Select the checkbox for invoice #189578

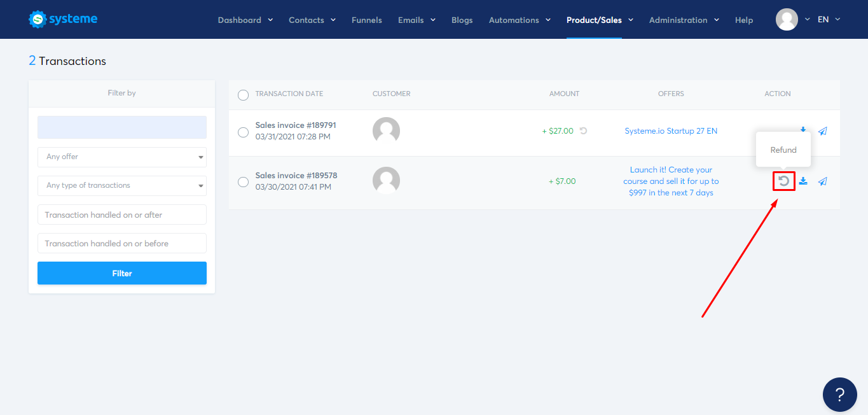coord(243,181)
